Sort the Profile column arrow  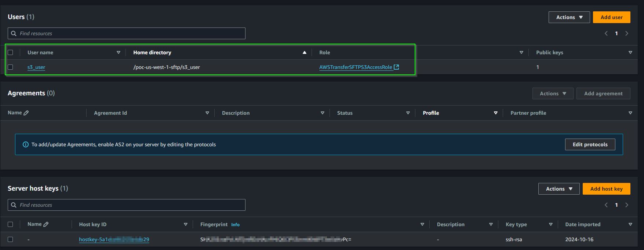click(x=495, y=113)
